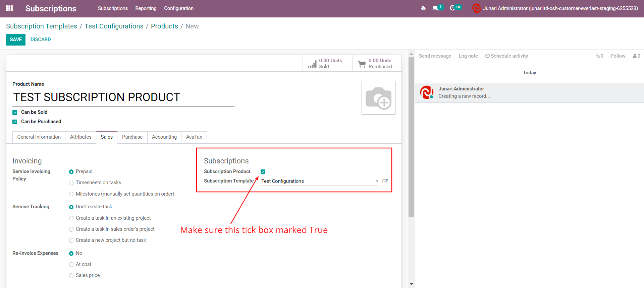Screen dimensions: 644x288
Task: Select Timesheets on tasks radio option
Action: 71,183
